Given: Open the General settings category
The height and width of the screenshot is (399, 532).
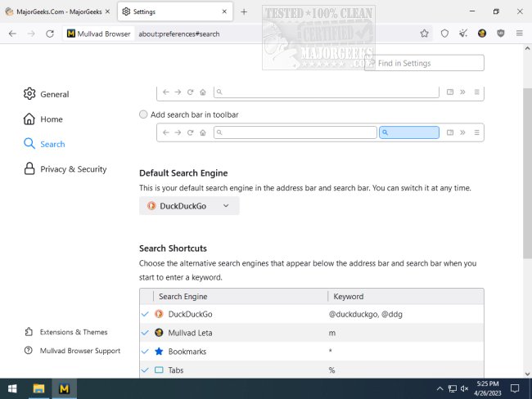Looking at the screenshot, I should 46,94.
